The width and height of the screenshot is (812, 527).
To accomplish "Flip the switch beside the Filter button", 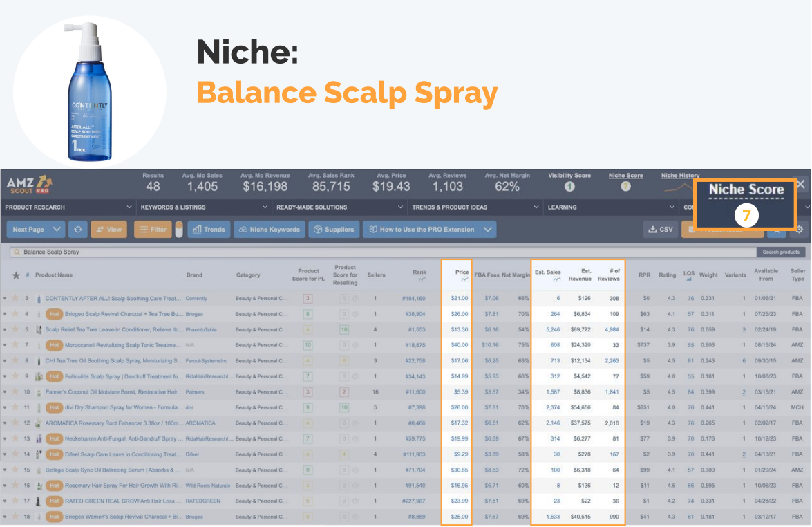I will [x=179, y=229].
